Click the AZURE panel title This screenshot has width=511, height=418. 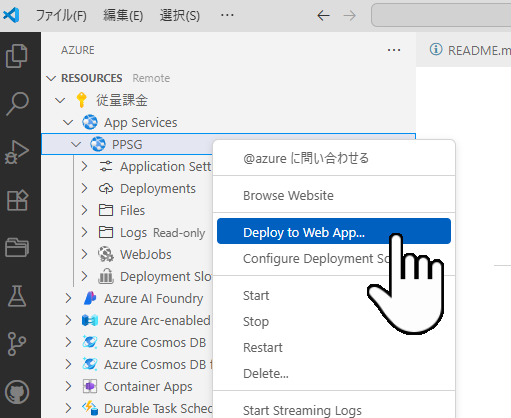pyautogui.click(x=78, y=50)
